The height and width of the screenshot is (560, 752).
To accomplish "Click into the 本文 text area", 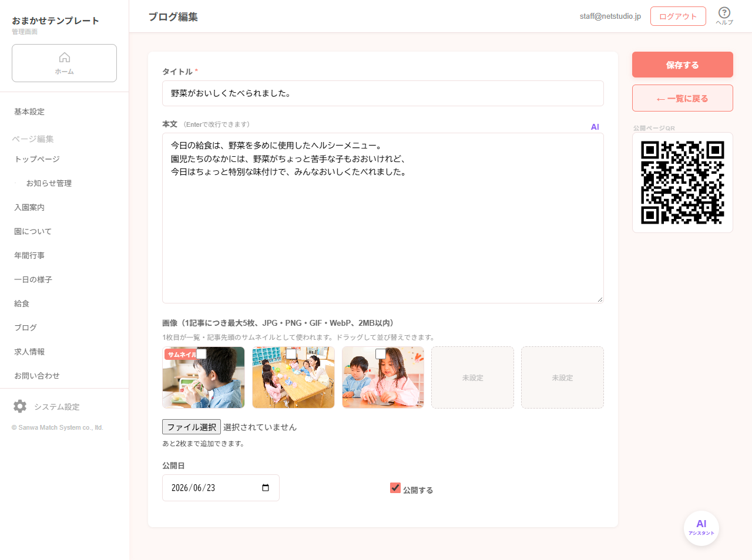I will [x=383, y=218].
